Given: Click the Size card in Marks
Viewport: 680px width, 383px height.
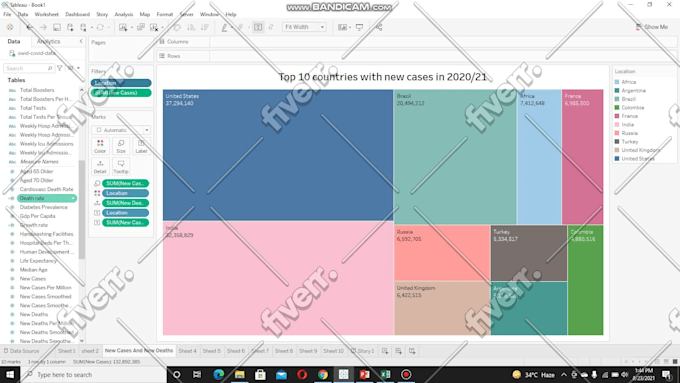Looking at the screenshot, I should tap(121, 146).
